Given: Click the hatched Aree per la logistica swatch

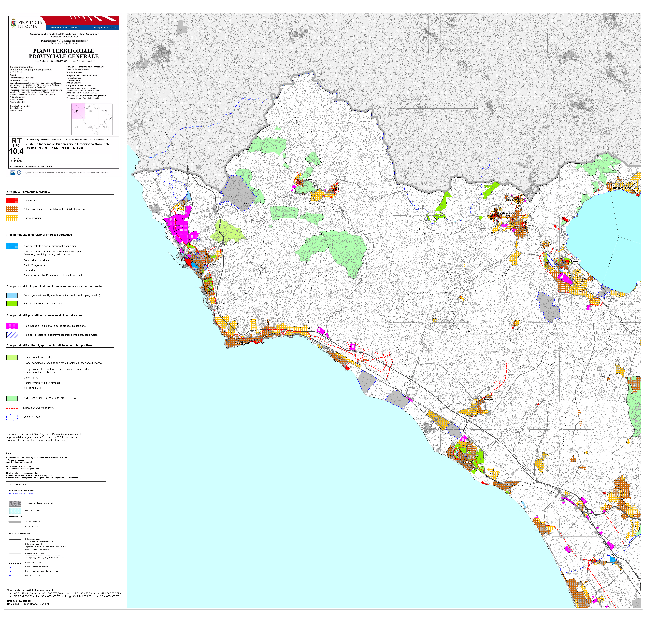Looking at the screenshot, I should [x=12, y=335].
